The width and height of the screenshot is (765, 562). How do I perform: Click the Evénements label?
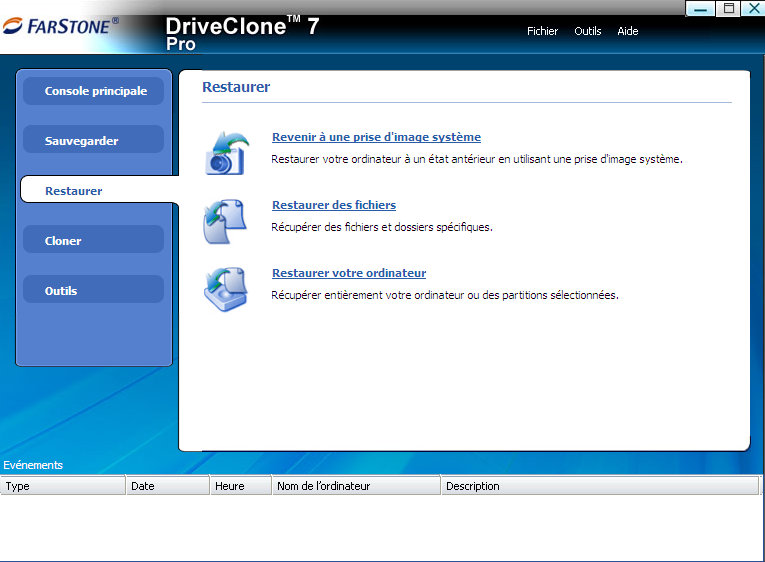click(33, 465)
